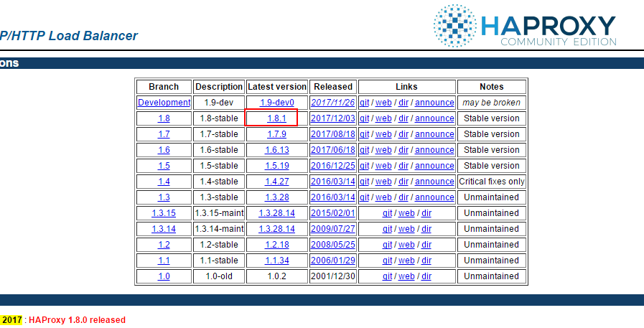Open release date 2017/11/26 link
This screenshot has height=328, width=644.
tap(333, 103)
